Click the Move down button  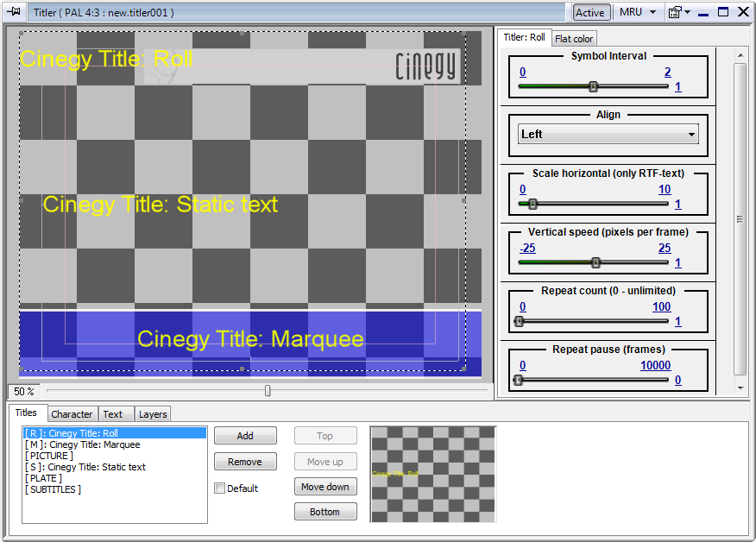(x=325, y=487)
